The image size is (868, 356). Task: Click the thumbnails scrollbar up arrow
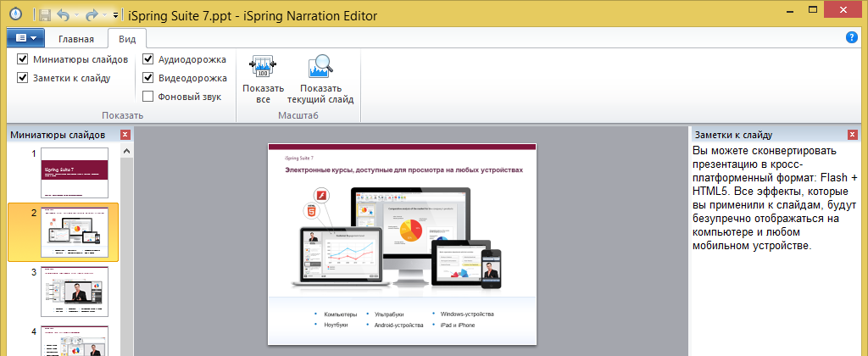[126, 151]
